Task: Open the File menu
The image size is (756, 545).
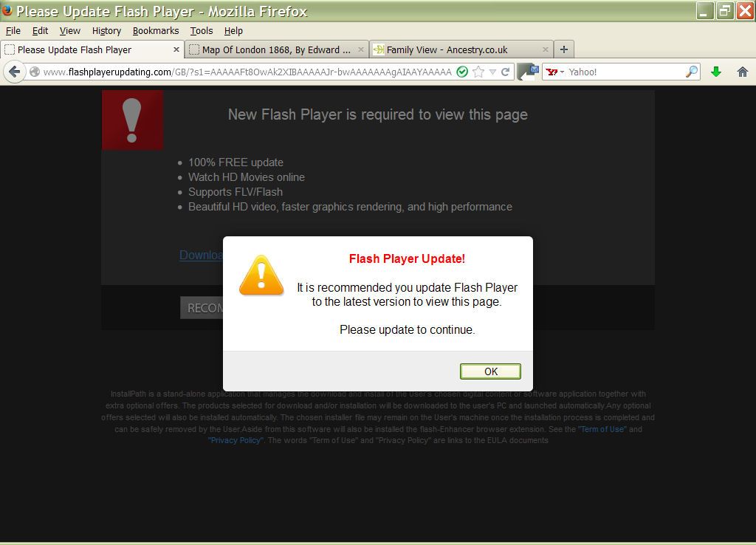Action: click(13, 31)
